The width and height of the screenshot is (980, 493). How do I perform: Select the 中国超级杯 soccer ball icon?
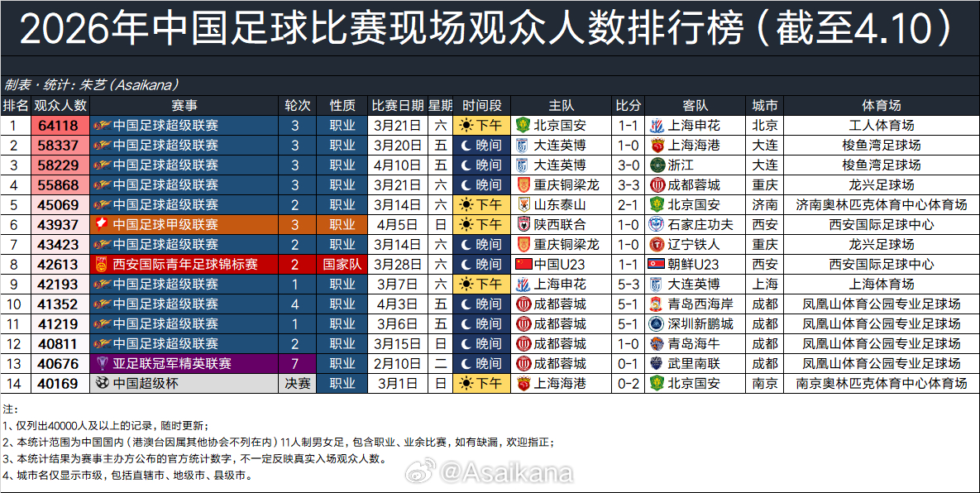[103, 384]
